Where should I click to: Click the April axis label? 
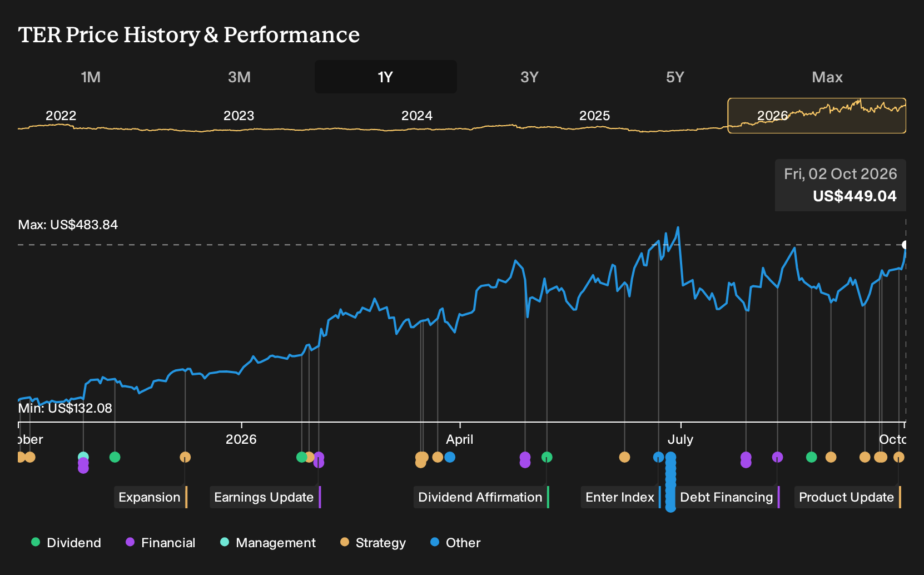point(460,439)
